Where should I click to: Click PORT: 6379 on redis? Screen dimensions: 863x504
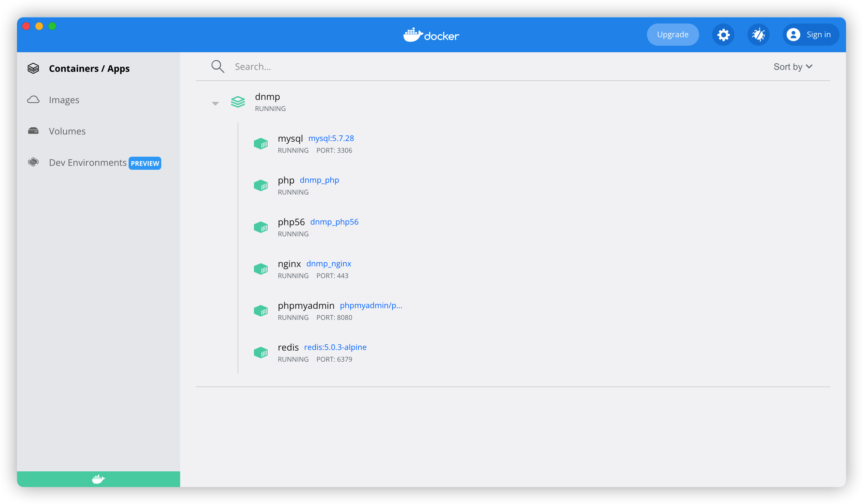334,359
